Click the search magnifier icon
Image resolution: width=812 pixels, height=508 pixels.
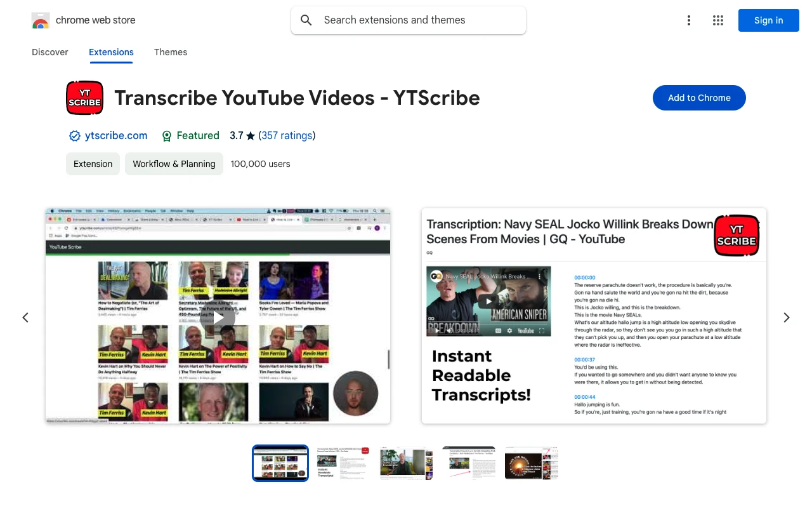click(306, 20)
